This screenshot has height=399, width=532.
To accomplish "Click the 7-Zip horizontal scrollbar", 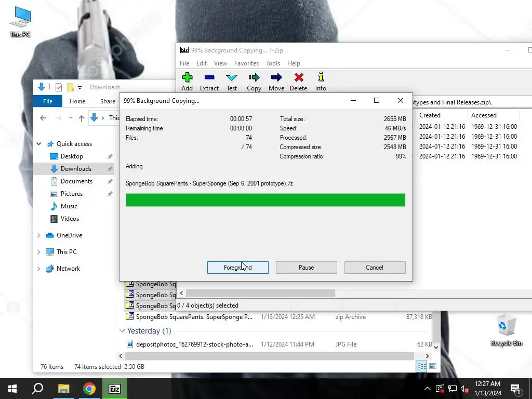I will tap(261, 293).
